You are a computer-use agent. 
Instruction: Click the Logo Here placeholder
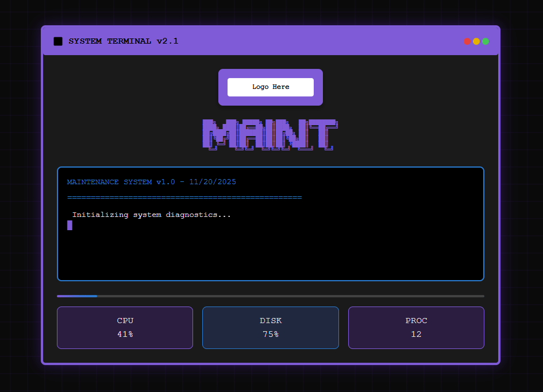271,87
